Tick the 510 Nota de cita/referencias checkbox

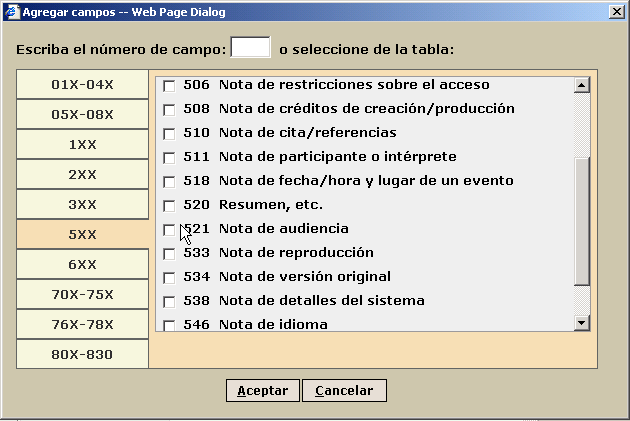[x=169, y=133]
